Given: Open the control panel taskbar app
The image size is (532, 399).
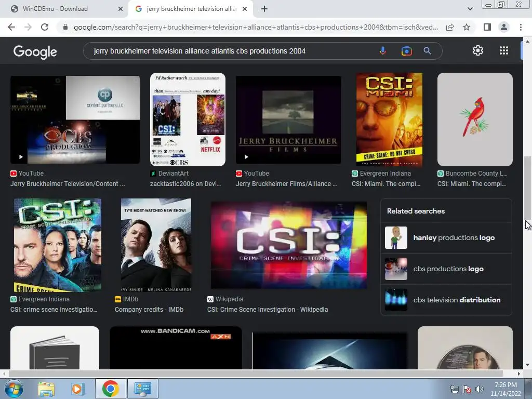Looking at the screenshot, I should pos(142,389).
